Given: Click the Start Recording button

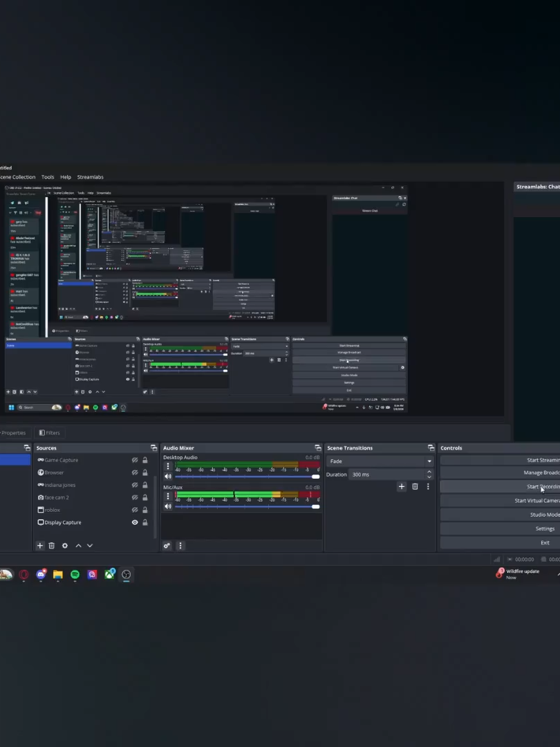Looking at the screenshot, I should click(500, 486).
